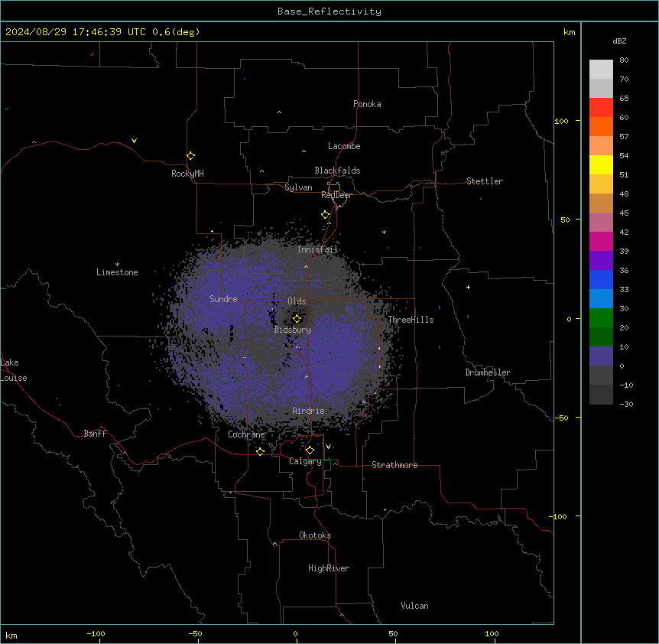Click the Vulcan town label
Viewport: 659px width, 644px height.
414,606
